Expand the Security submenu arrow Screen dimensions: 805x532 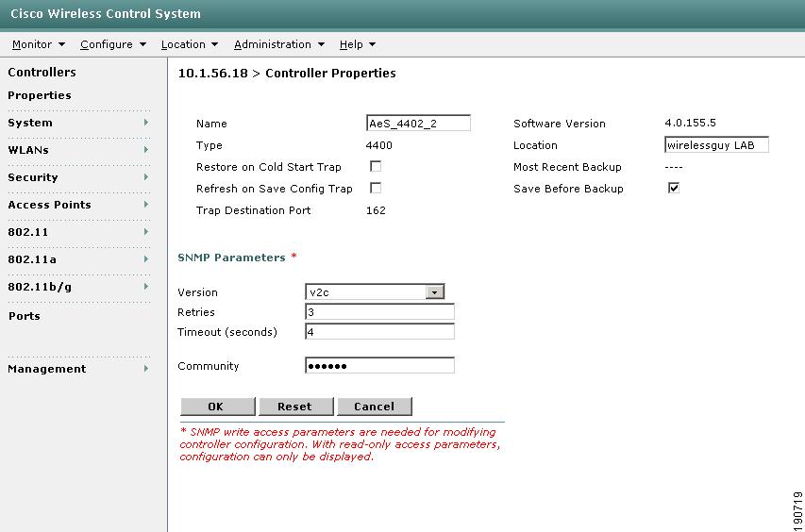pos(146,177)
